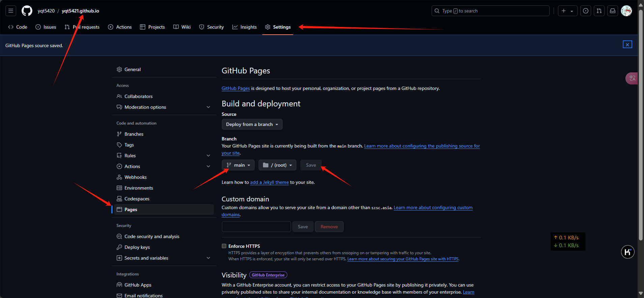The width and height of the screenshot is (644, 298).
Task: Focus the custom domain text field
Action: 256,227
